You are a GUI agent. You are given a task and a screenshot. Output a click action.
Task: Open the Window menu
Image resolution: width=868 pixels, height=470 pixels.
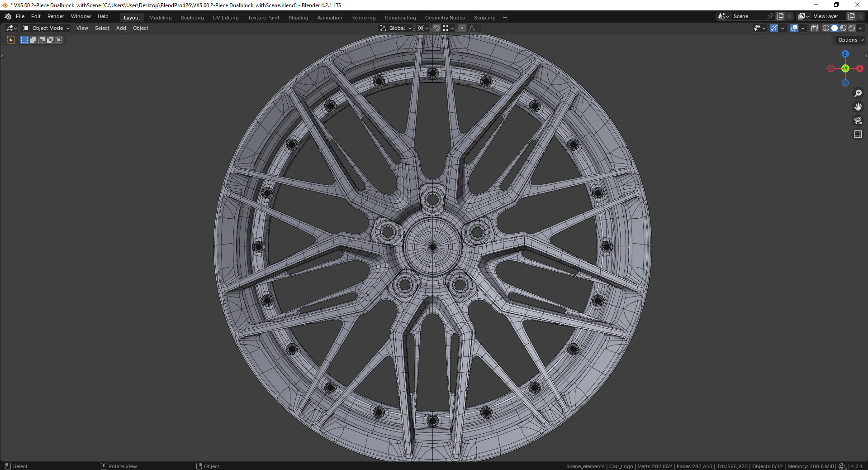pyautogui.click(x=81, y=16)
